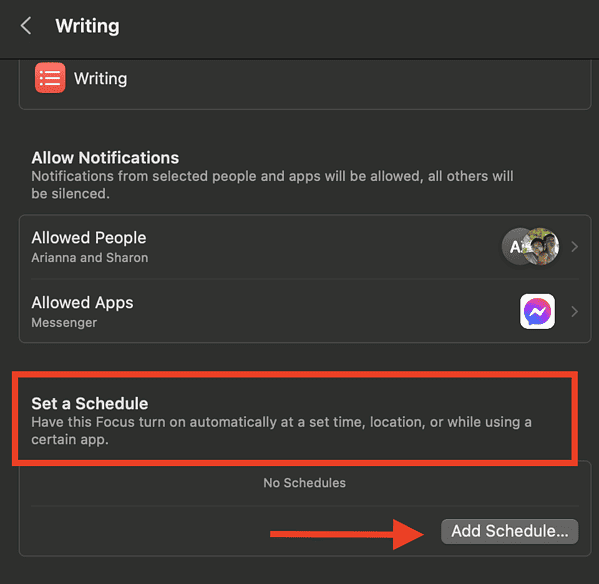Image resolution: width=599 pixels, height=584 pixels.
Task: Click the No Schedules placeholder text
Action: click(304, 483)
